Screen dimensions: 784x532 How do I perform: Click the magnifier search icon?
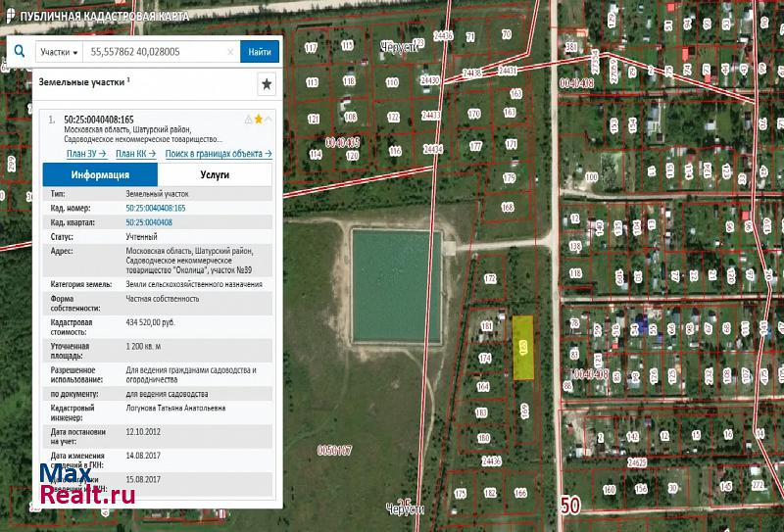point(20,51)
